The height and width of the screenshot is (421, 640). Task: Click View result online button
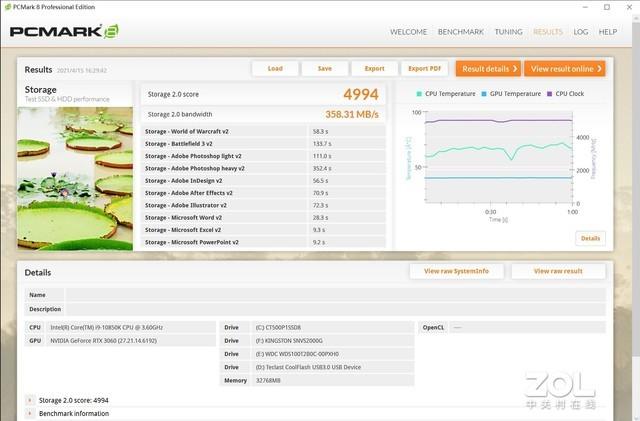(x=565, y=69)
